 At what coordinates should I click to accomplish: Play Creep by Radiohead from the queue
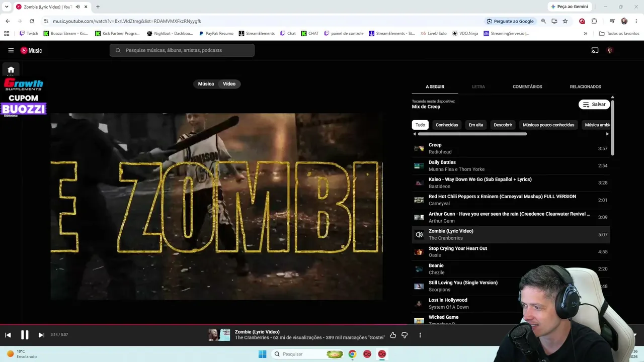[x=511, y=148]
